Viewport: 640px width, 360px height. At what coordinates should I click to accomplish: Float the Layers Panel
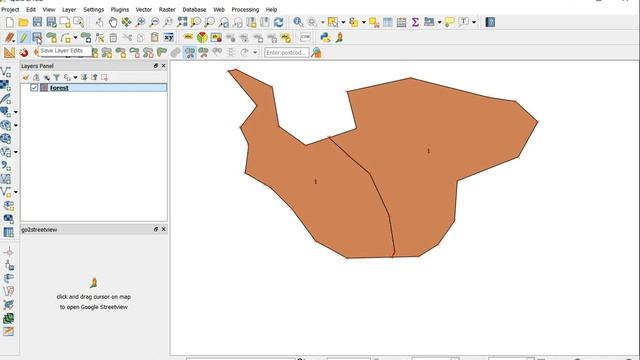tap(156, 66)
